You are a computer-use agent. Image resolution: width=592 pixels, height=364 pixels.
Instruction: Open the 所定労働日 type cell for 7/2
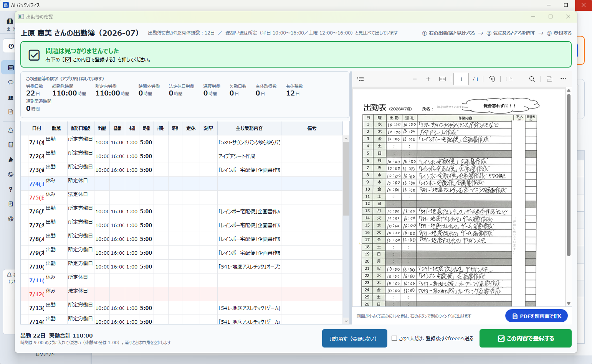[81, 156]
